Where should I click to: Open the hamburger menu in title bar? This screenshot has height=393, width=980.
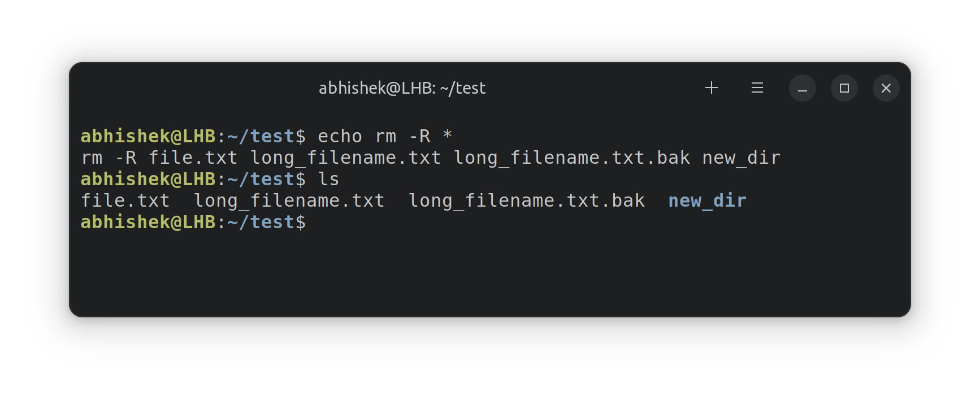[757, 88]
